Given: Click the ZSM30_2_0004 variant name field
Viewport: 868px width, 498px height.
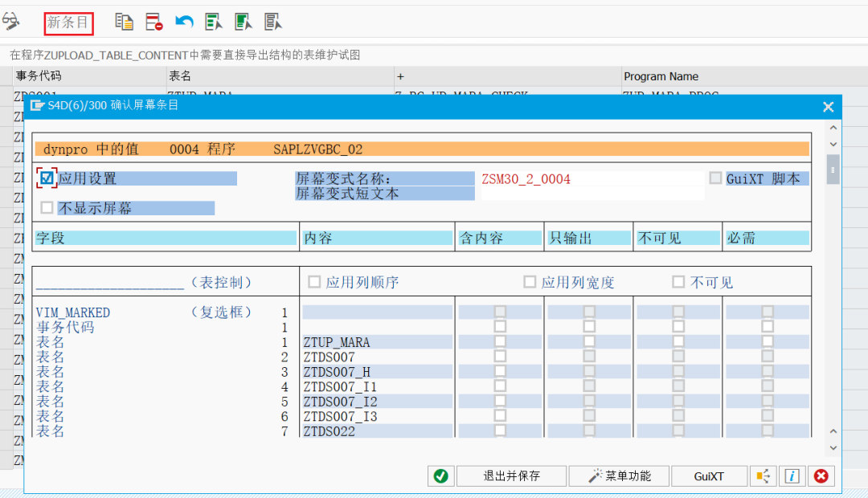Looking at the screenshot, I should [x=592, y=179].
